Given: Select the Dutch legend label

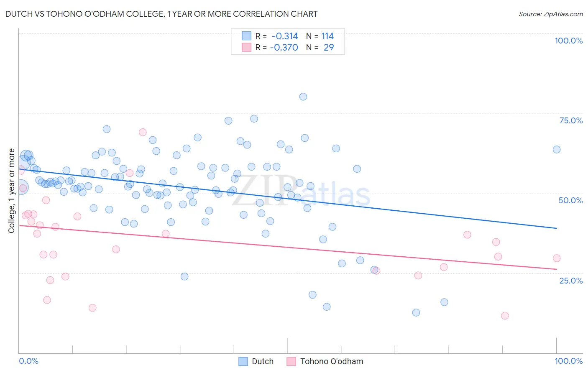Looking at the screenshot, I should coord(263,361).
